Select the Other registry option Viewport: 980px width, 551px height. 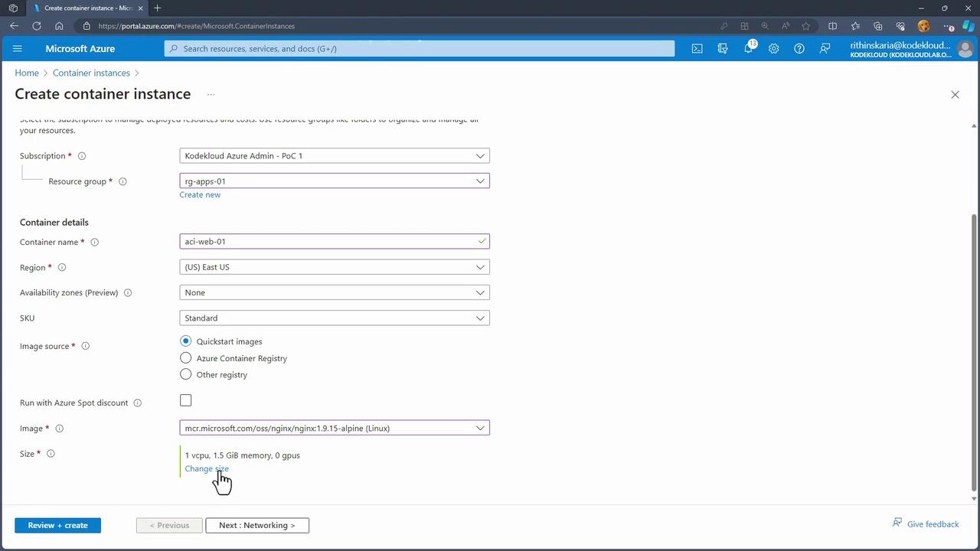(x=185, y=375)
